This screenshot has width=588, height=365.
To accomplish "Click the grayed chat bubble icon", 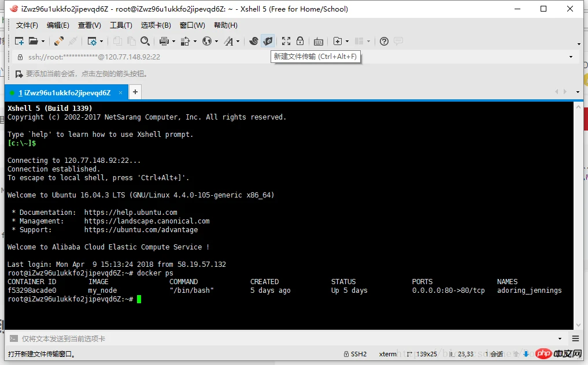I will click(x=398, y=41).
